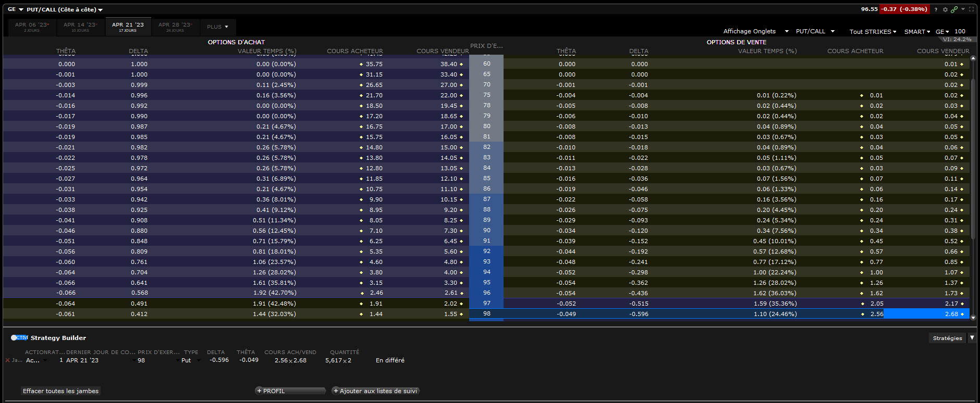Click the put delta value -0.596
The height and width of the screenshot is (403, 980).
639,314
